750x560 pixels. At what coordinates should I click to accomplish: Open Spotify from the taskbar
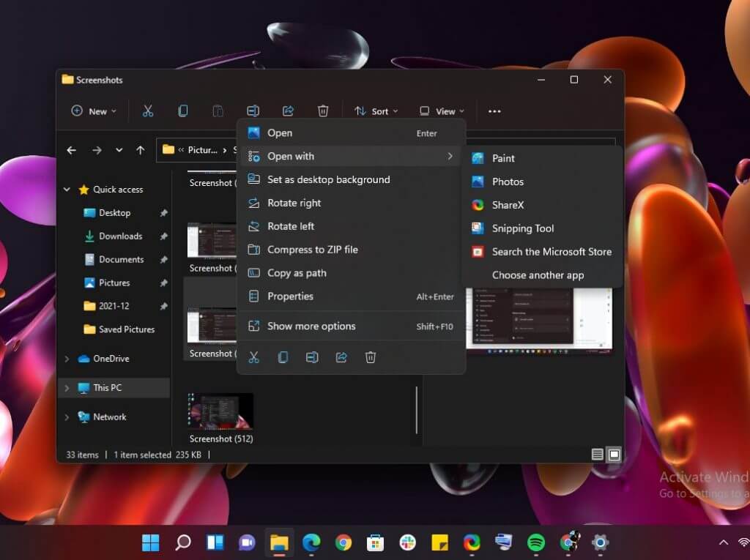pyautogui.click(x=535, y=542)
